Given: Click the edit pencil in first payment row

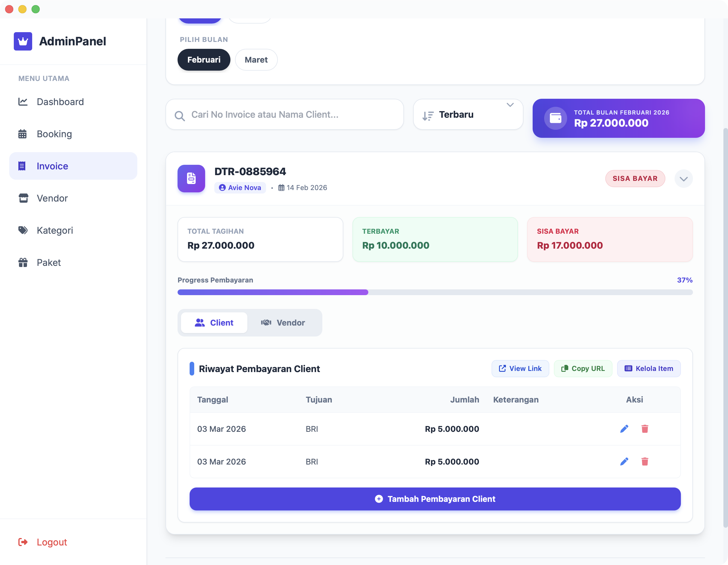Looking at the screenshot, I should point(624,429).
